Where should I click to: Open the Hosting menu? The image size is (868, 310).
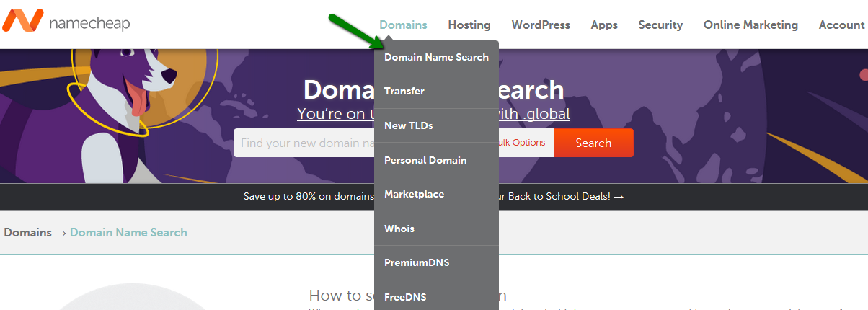(469, 25)
